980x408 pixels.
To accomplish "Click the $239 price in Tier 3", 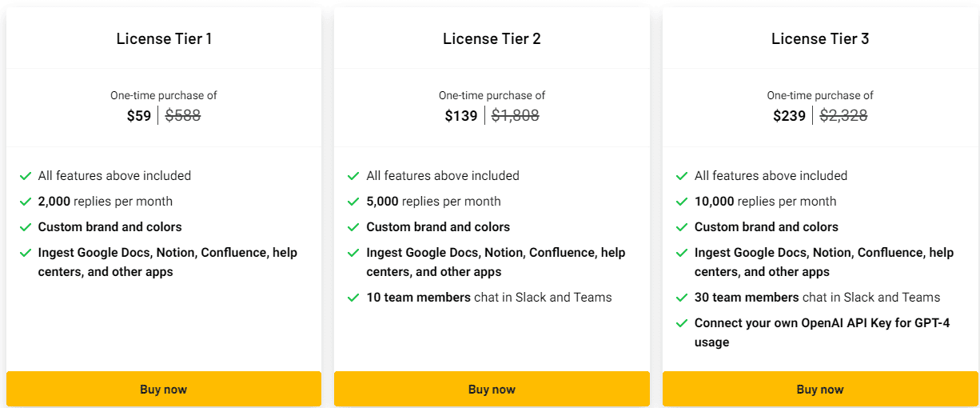I will 789,116.
